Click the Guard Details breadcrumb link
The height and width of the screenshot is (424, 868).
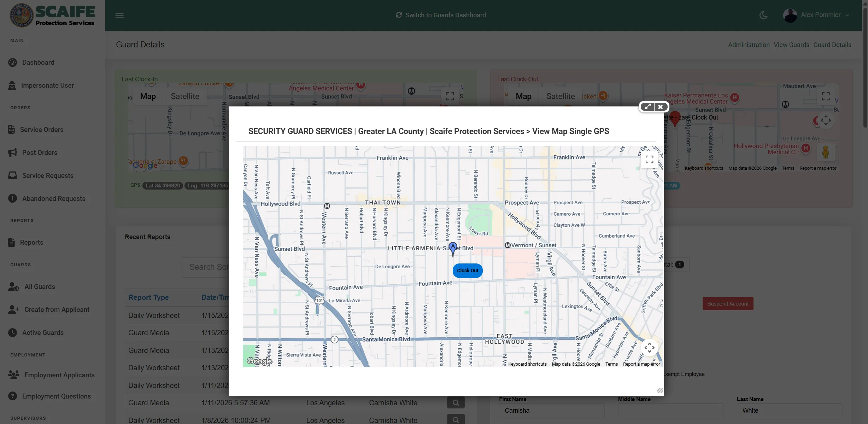pos(832,45)
